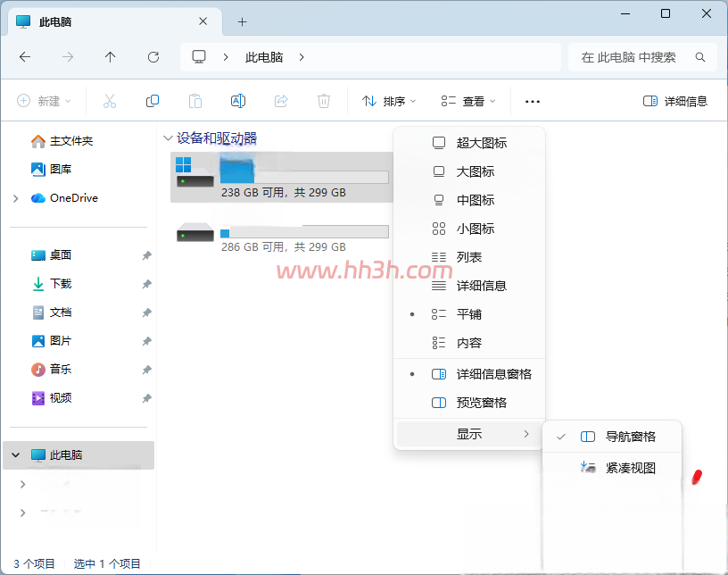Choose 列表 view from menu

click(469, 257)
